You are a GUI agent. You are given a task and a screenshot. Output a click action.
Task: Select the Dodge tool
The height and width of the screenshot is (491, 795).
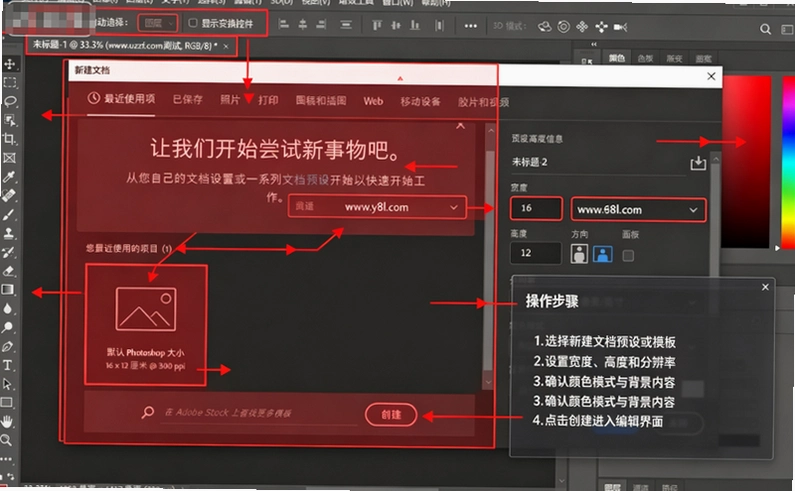pyautogui.click(x=8, y=327)
